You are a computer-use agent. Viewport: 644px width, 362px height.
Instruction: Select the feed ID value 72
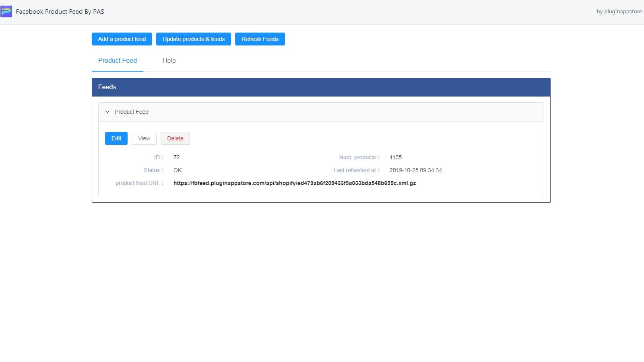pyautogui.click(x=176, y=157)
